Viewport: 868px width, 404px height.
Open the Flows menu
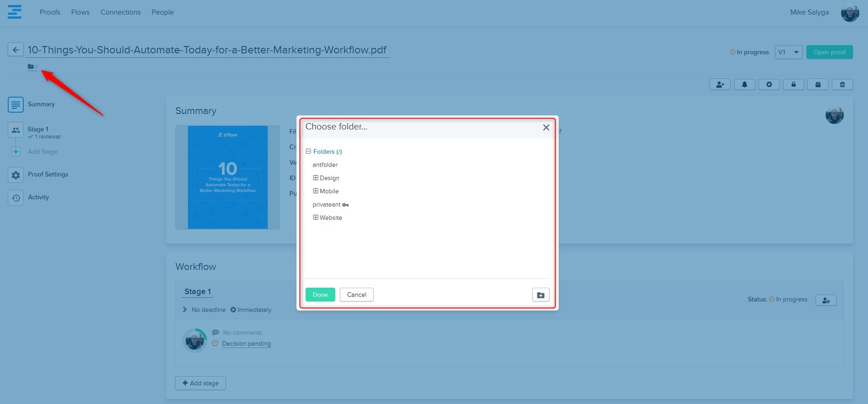tap(80, 12)
